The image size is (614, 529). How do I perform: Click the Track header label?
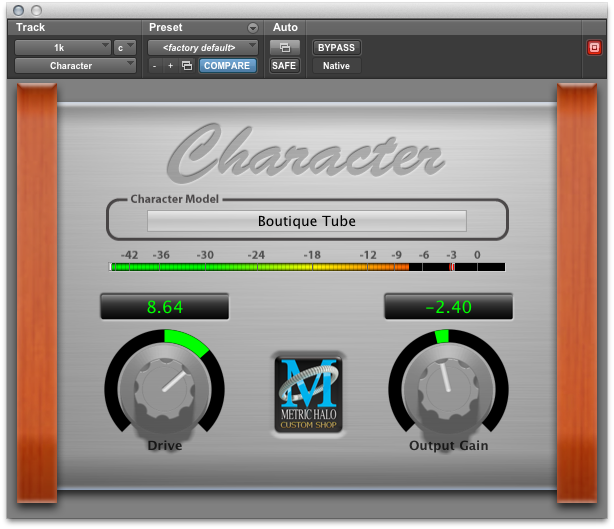(x=31, y=27)
